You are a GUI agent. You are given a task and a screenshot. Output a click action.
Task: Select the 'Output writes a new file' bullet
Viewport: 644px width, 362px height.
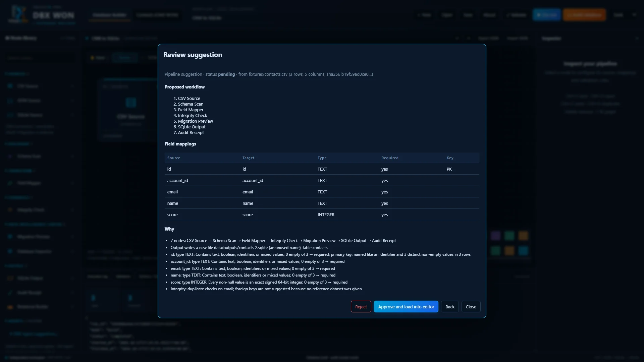coord(249,248)
